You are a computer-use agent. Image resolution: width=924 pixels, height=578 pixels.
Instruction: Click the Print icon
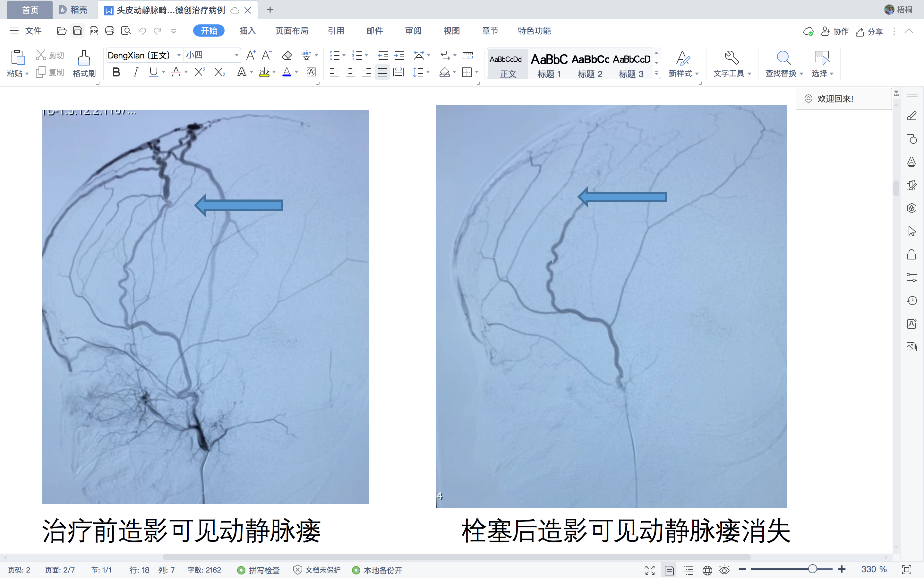coord(110,31)
